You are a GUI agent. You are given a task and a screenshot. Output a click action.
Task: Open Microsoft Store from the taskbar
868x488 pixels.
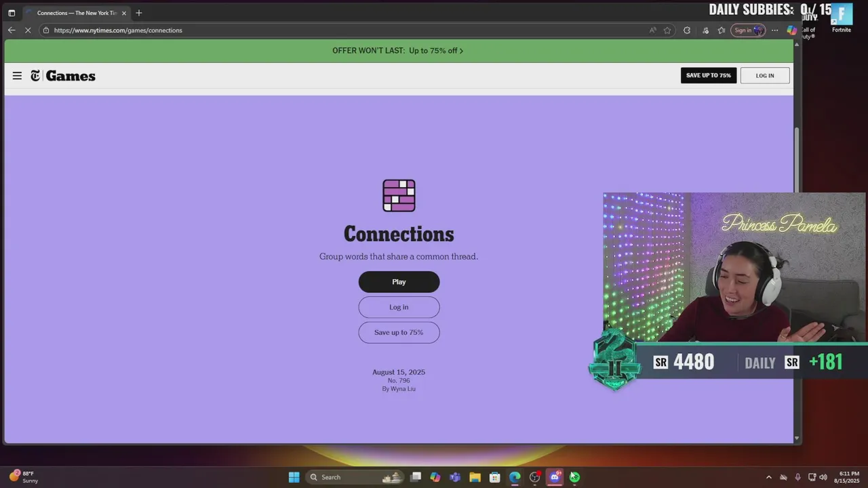495,477
